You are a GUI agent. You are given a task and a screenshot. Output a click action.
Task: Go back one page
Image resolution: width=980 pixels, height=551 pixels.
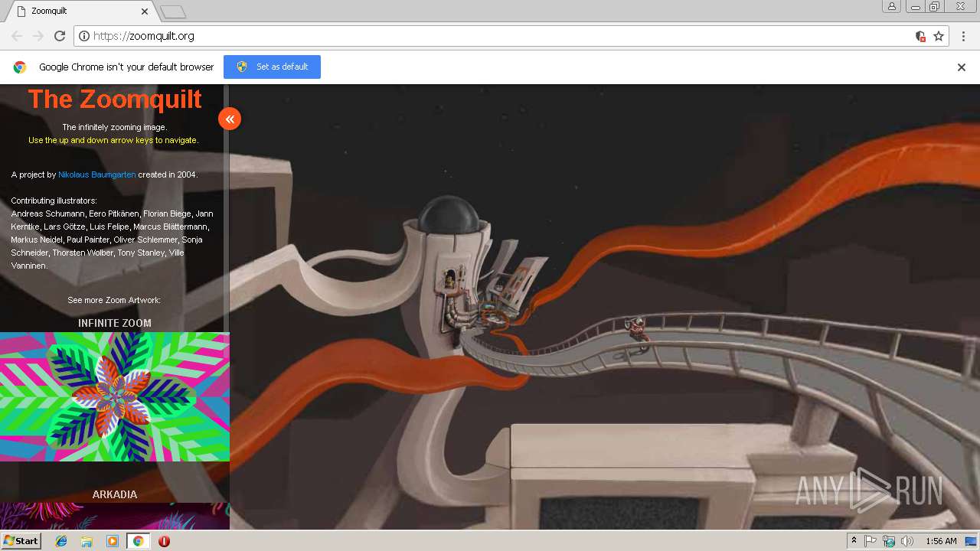(17, 36)
